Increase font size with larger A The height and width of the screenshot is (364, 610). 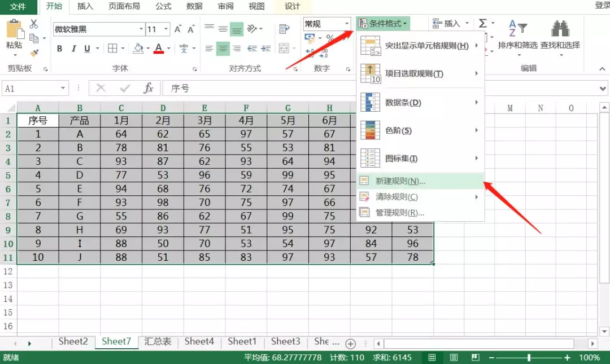(x=178, y=29)
